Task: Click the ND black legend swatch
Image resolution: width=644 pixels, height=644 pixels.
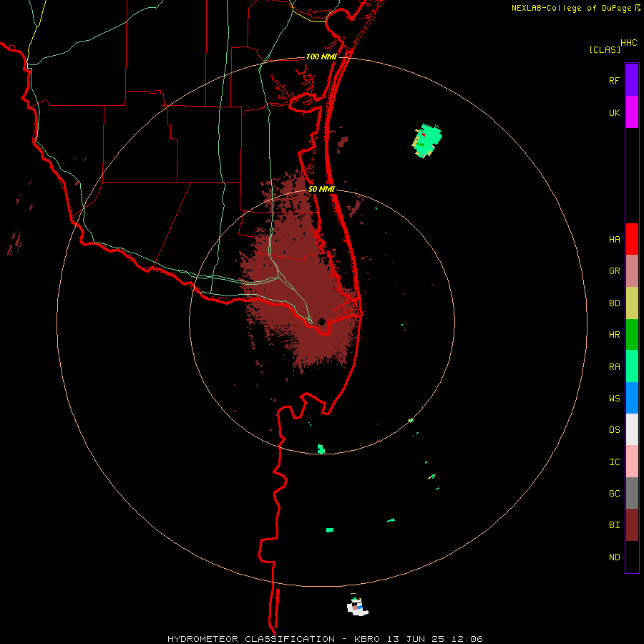Action: (632, 557)
